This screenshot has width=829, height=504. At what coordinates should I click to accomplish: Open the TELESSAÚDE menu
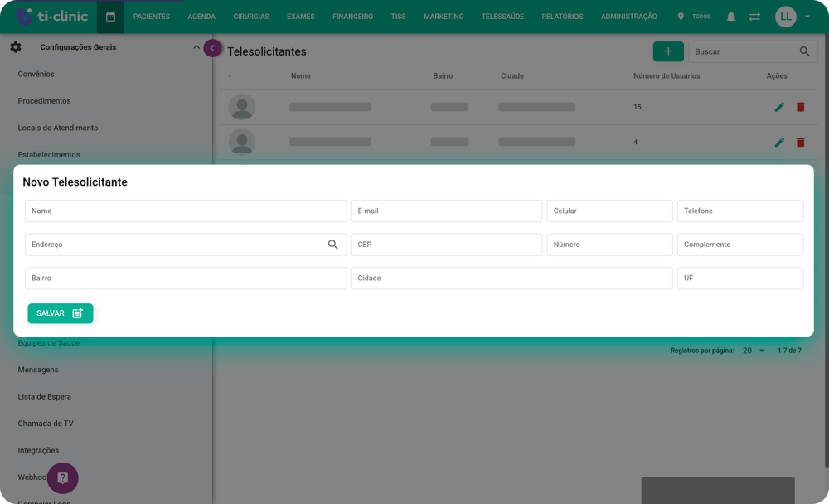[x=503, y=17]
